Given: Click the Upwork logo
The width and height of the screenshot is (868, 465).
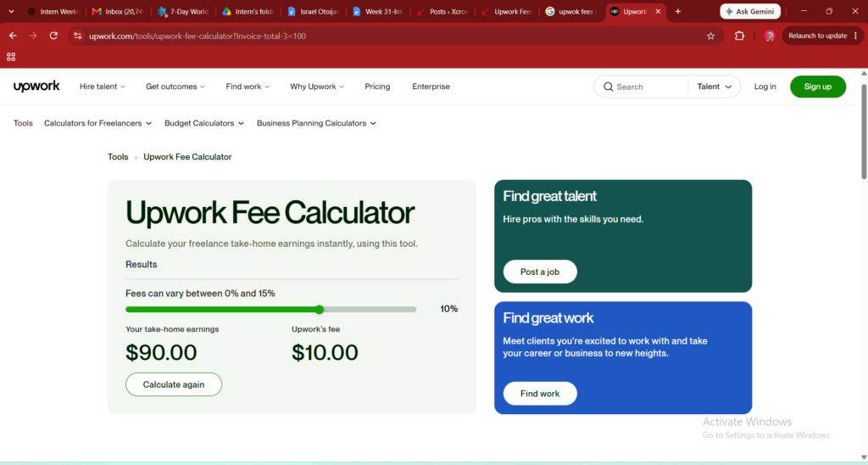Looking at the screenshot, I should [x=36, y=87].
